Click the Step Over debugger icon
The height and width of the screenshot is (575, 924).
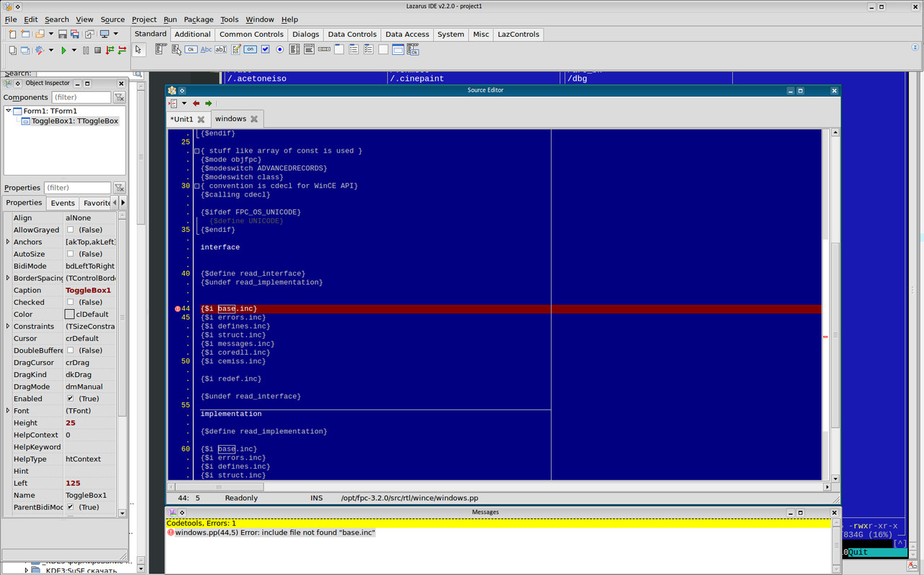(122, 50)
